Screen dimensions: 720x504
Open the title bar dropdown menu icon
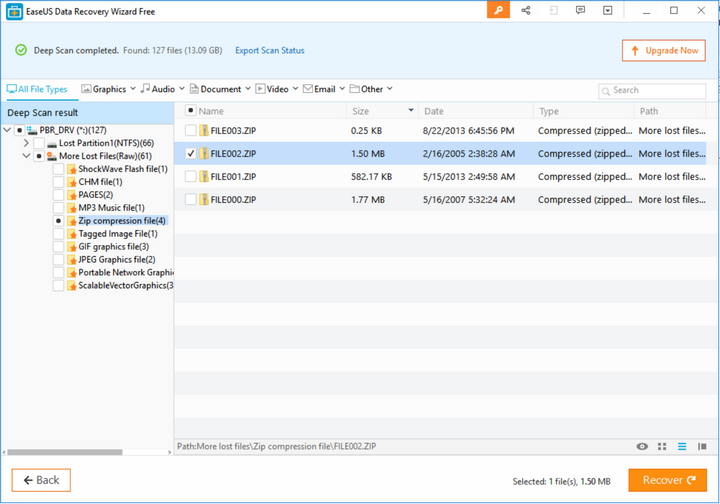coord(608,10)
